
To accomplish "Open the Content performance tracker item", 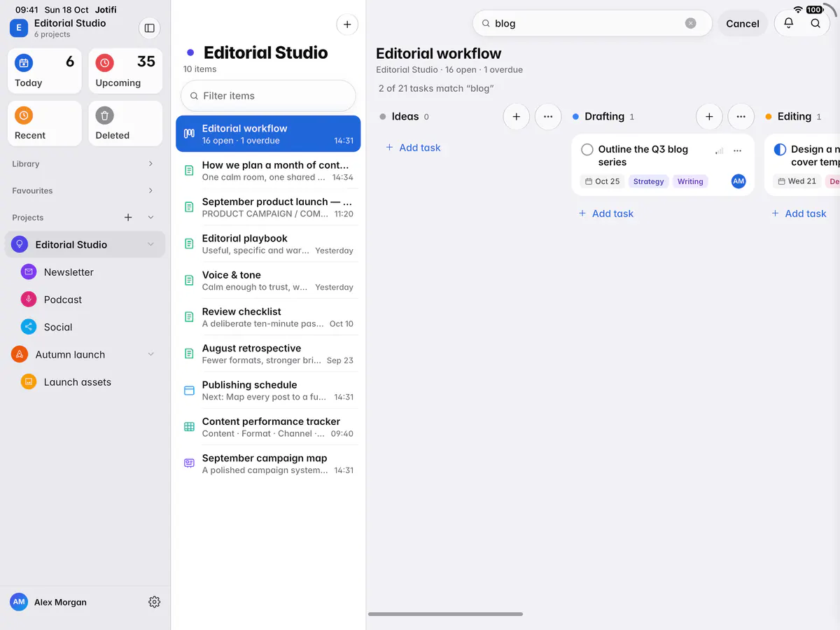I will click(x=268, y=427).
